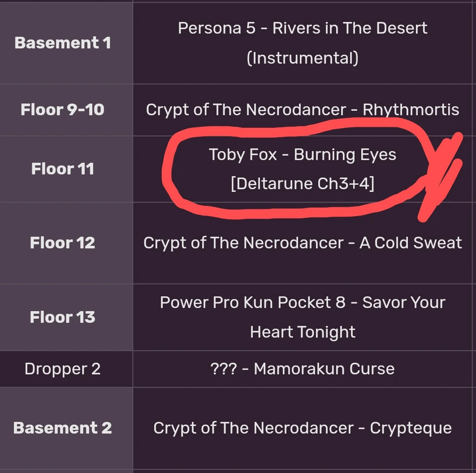Click the Basement 1 row label
Image resolution: width=476 pixels, height=473 pixels.
tap(62, 43)
